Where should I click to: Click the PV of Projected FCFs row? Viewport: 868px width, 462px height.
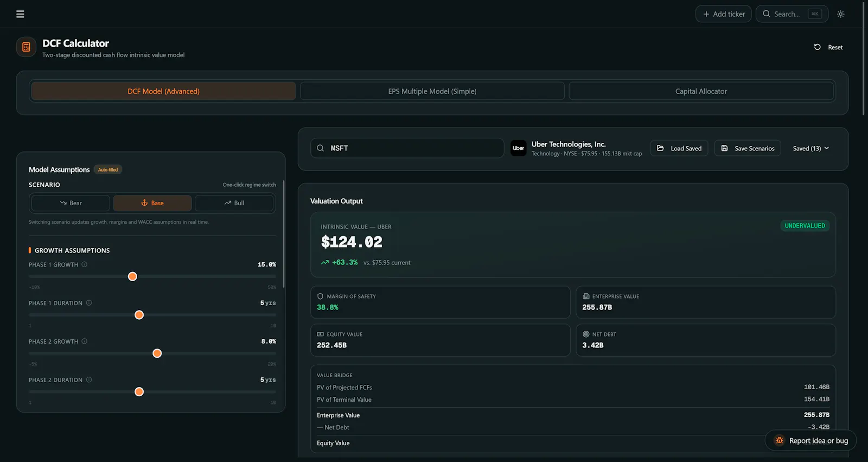[573, 387]
